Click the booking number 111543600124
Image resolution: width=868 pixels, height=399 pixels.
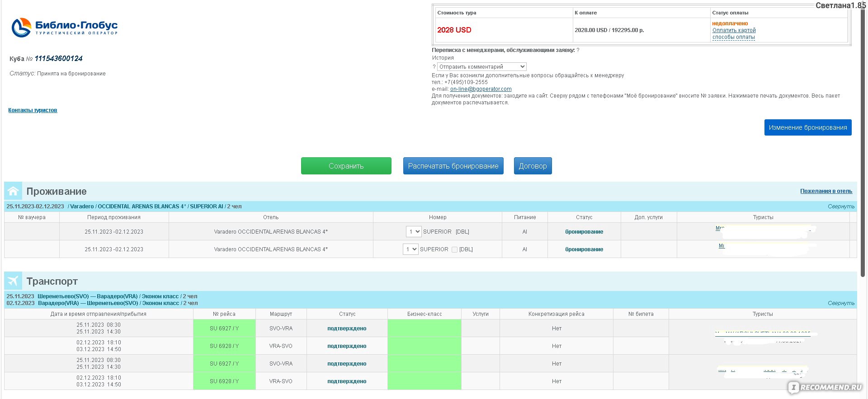pos(59,58)
